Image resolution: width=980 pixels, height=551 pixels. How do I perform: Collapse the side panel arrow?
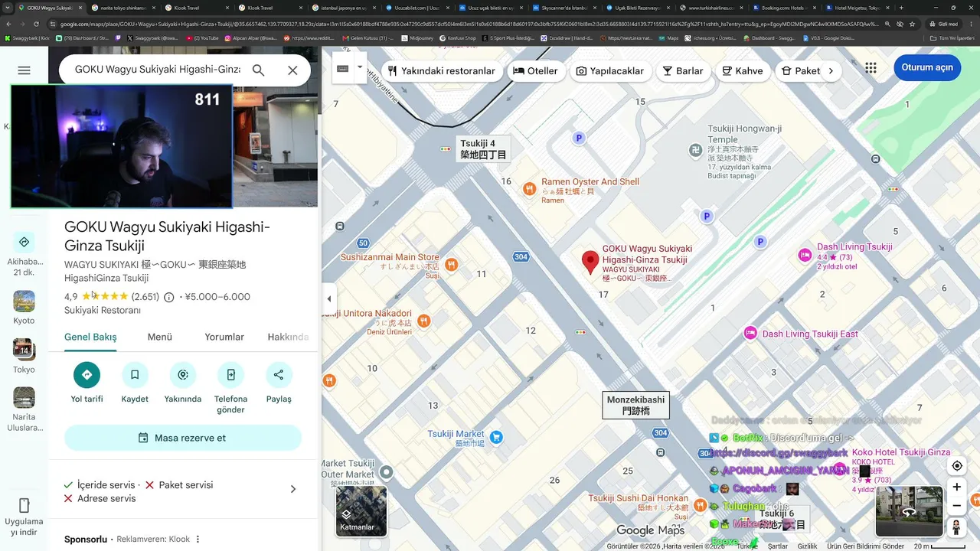(x=328, y=299)
